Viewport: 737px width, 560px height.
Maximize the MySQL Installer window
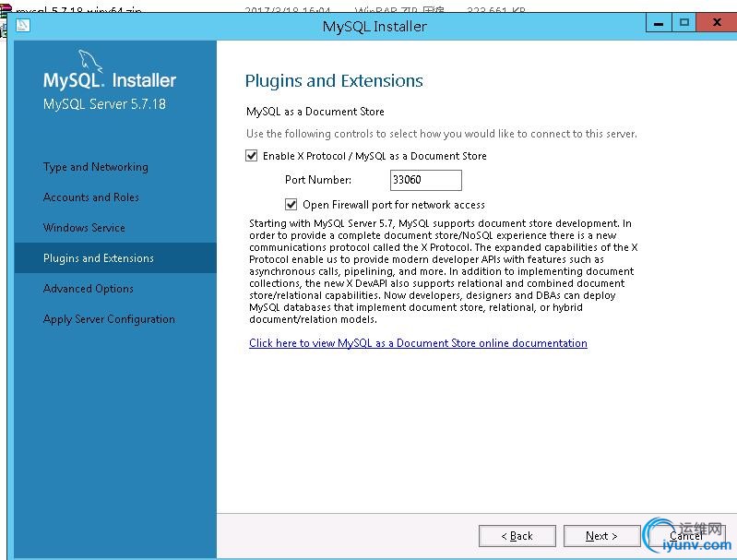(x=684, y=22)
